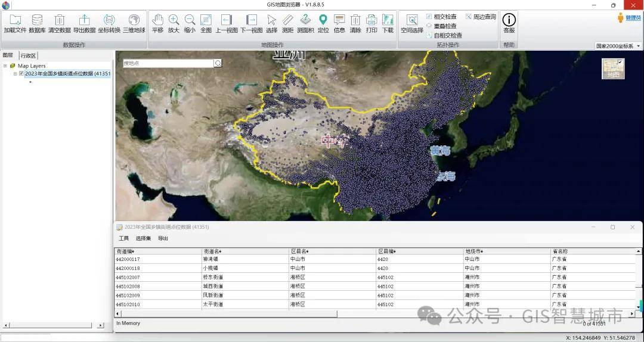Open the 国家2000坐标系 coordinate system dropdown
The height and width of the screenshot is (342, 644).
point(618,46)
